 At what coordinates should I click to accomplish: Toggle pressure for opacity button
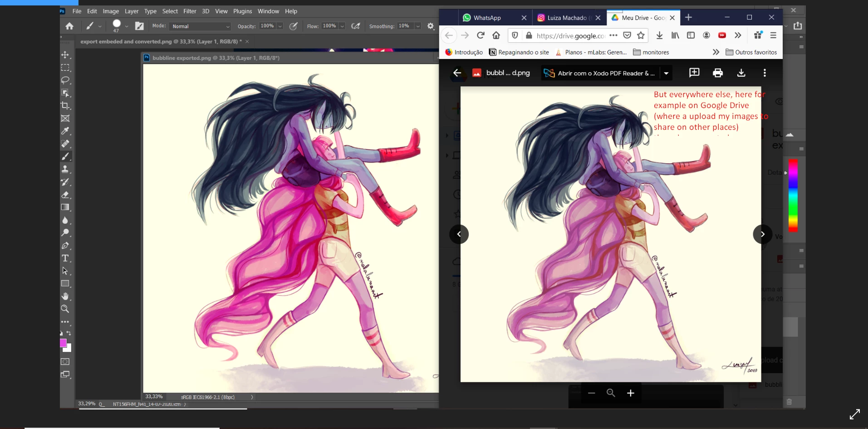(294, 26)
